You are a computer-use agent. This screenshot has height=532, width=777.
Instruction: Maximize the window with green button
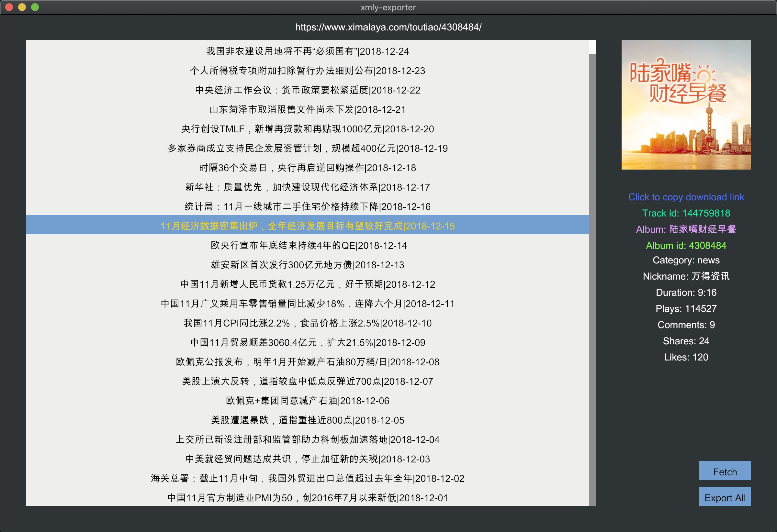35,7
